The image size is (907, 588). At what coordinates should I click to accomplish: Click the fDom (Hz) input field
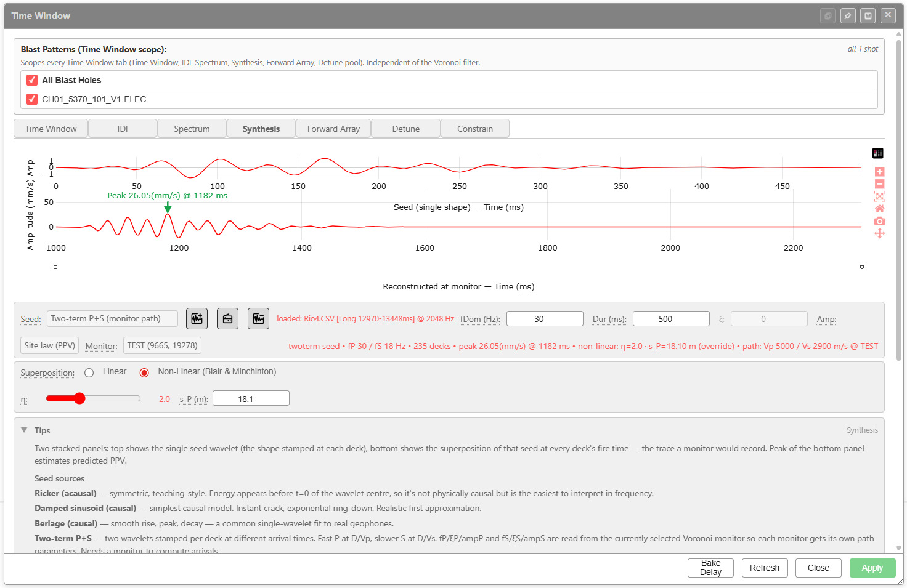point(545,319)
